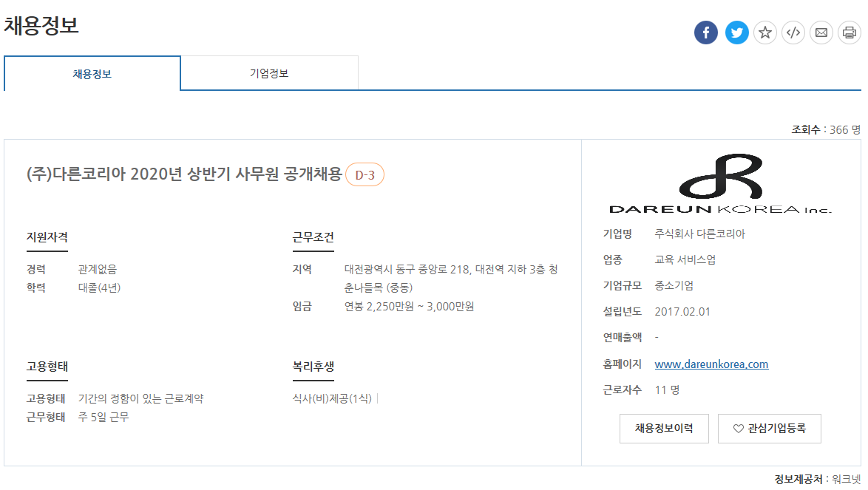Click the 지역 field label
The width and height of the screenshot is (868, 490).
point(302,269)
